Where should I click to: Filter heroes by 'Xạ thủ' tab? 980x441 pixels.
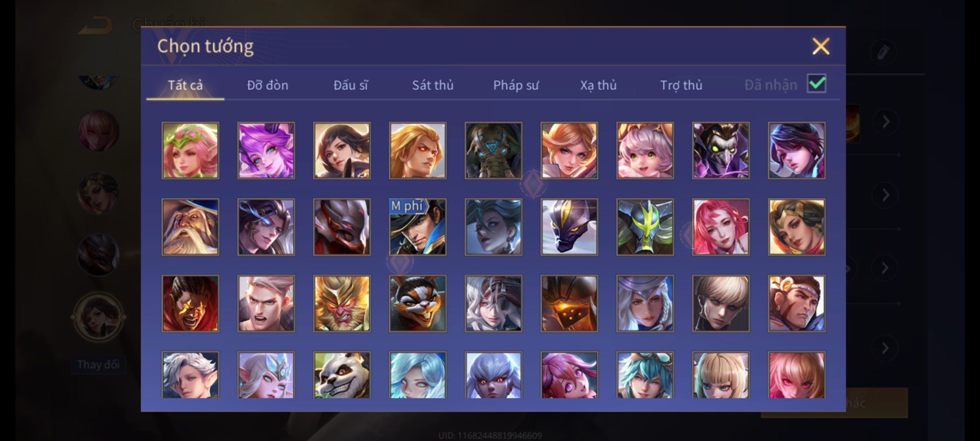pyautogui.click(x=598, y=85)
